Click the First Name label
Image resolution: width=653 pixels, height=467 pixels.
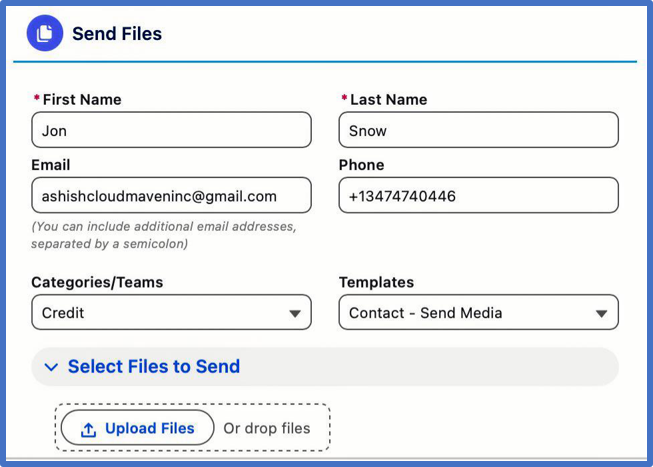point(82,100)
